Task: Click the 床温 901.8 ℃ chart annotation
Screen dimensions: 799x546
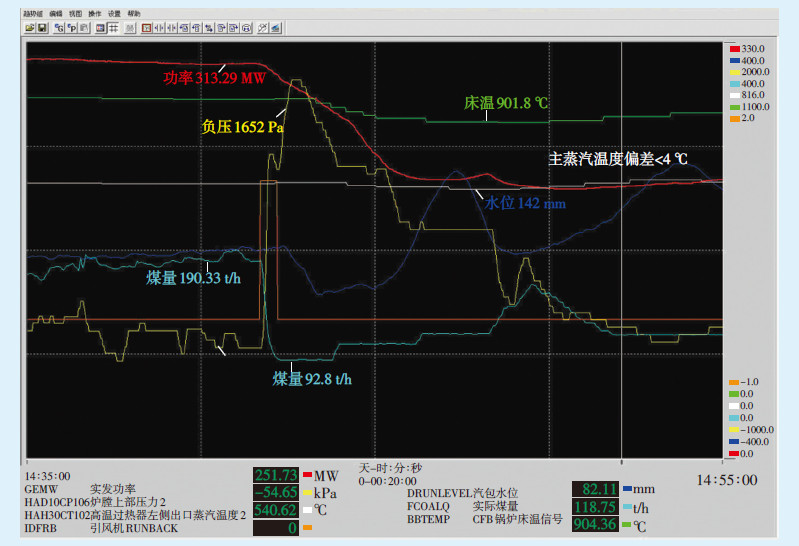Action: 507,103
